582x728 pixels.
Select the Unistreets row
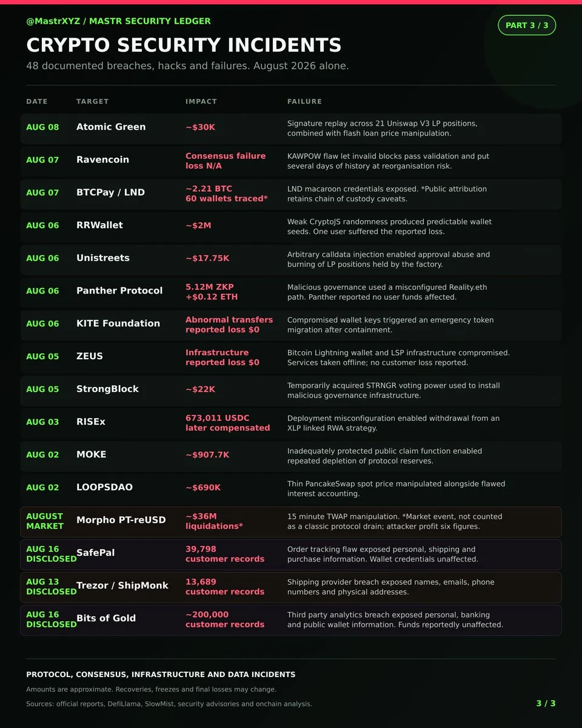coord(291,259)
